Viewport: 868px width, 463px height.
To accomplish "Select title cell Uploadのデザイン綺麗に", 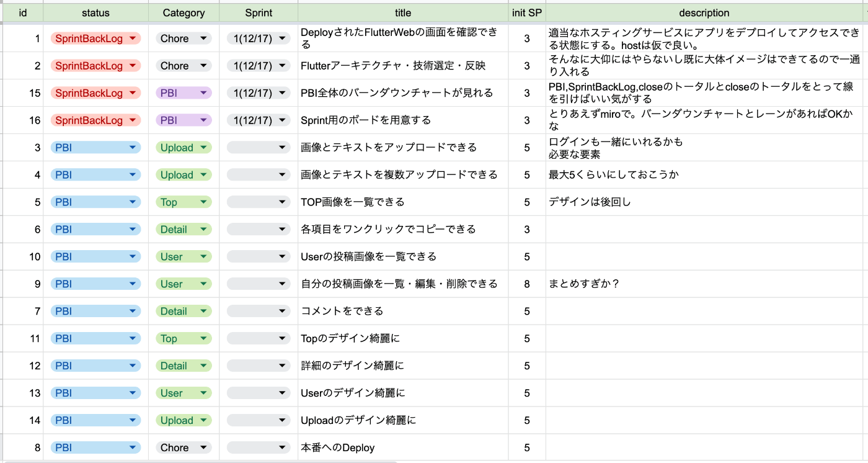I will click(403, 421).
